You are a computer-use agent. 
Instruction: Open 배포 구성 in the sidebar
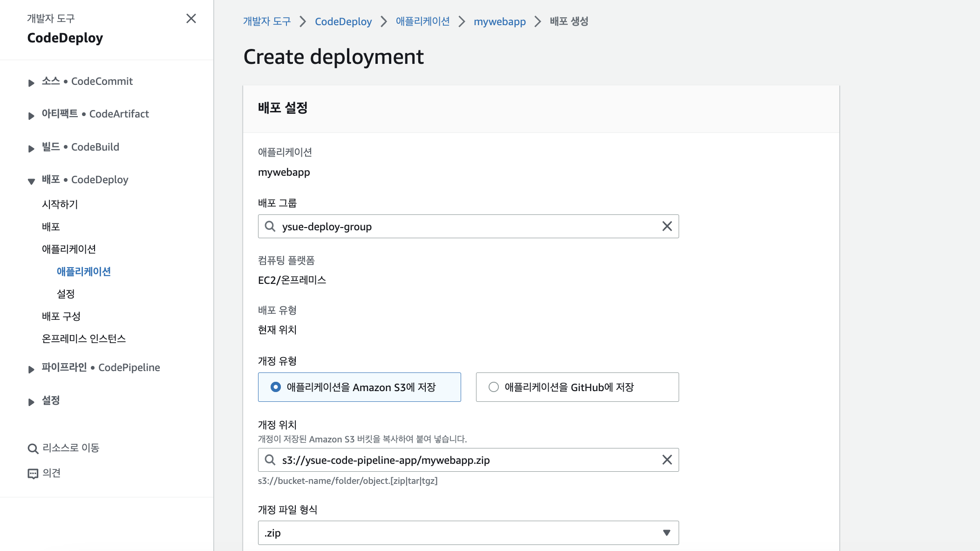coord(61,316)
